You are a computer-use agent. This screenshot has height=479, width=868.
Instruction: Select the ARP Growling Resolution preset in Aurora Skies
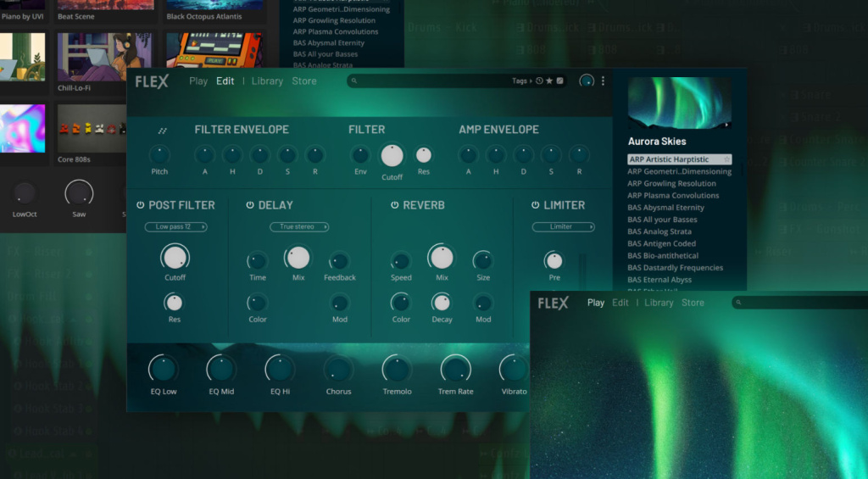671,183
